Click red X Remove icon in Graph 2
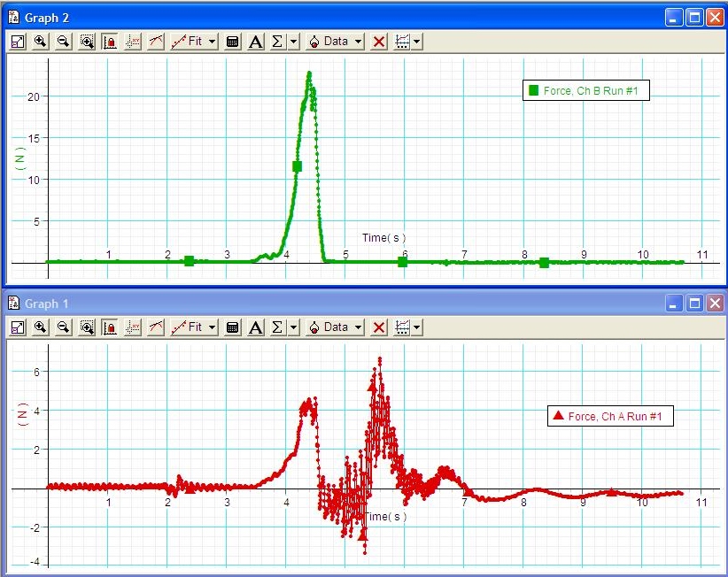The width and height of the screenshot is (728, 577). [x=379, y=42]
